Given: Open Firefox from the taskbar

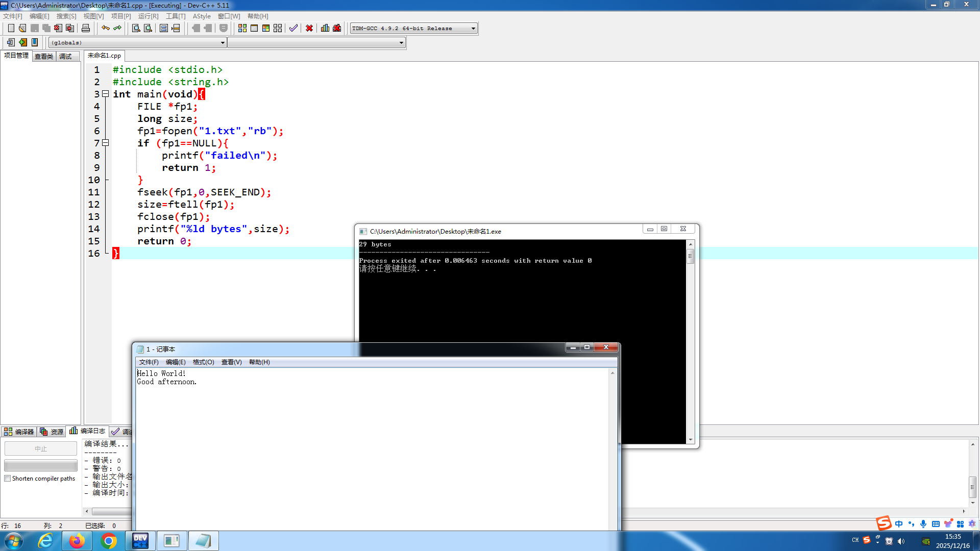Looking at the screenshot, I should pos(77,541).
